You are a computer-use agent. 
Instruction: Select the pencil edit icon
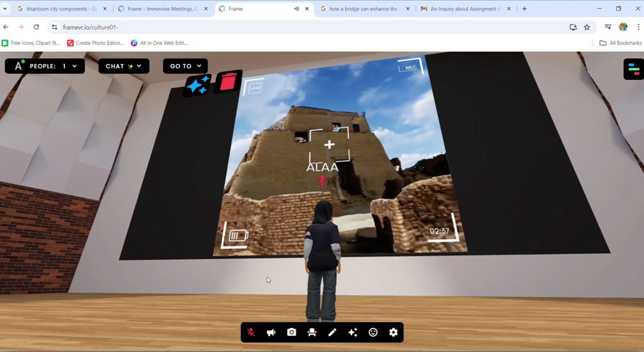click(332, 332)
